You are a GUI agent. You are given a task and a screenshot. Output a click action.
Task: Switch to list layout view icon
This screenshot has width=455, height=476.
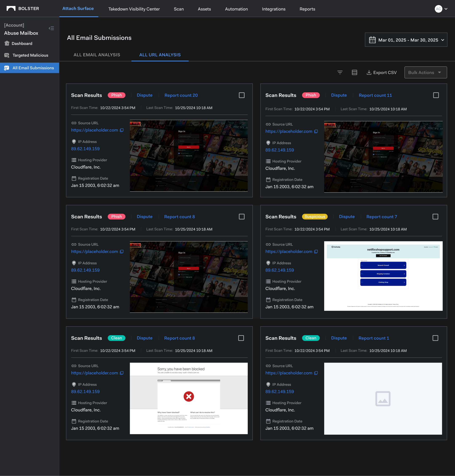(354, 72)
